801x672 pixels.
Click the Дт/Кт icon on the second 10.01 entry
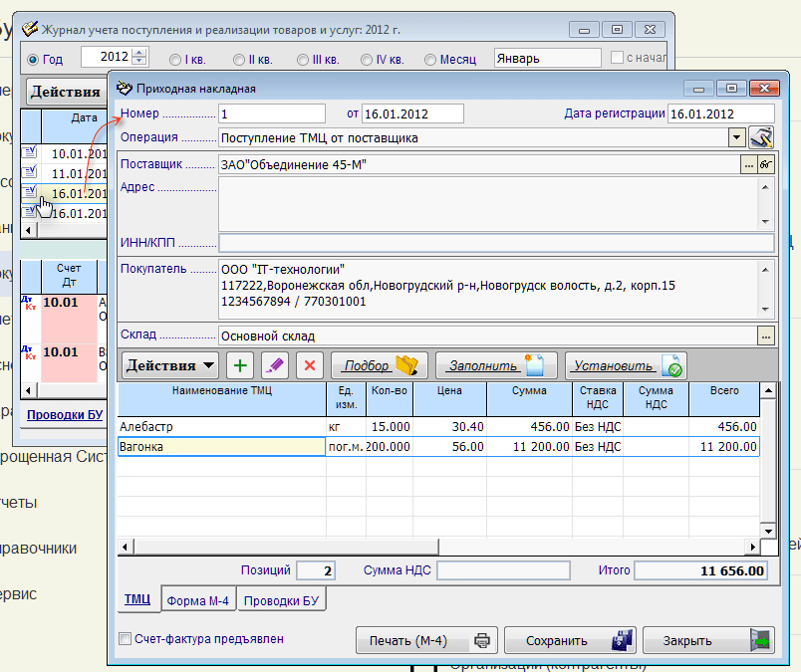[x=30, y=352]
